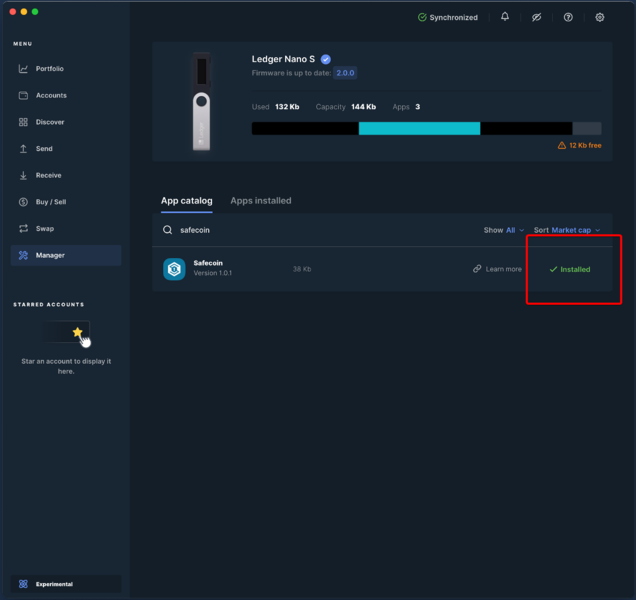Click the cyan segment of the storage bar
The width and height of the screenshot is (636, 600).
tap(419, 129)
